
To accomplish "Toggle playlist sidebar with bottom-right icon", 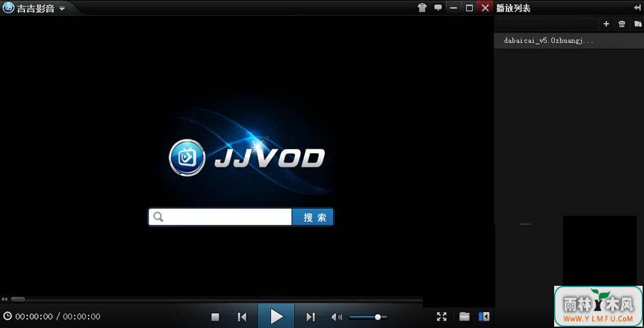I will [x=484, y=316].
